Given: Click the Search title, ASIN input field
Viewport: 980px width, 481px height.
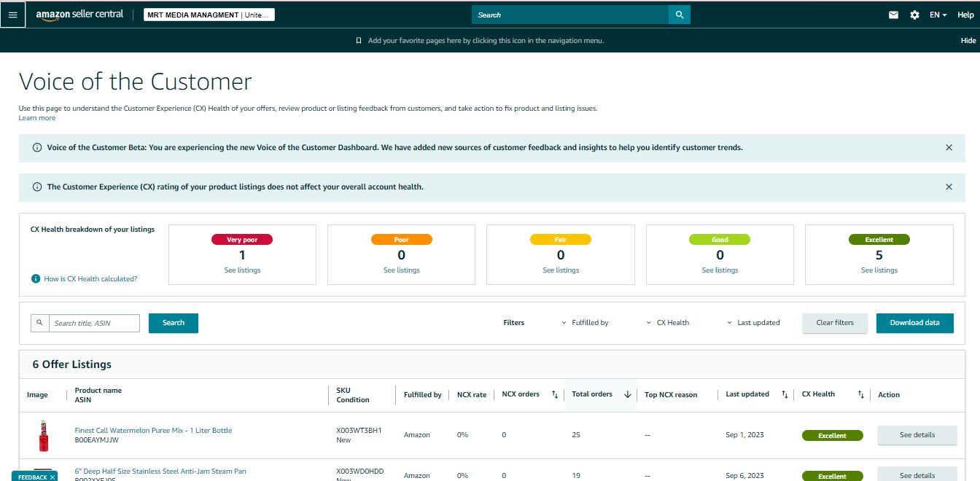Looking at the screenshot, I should tap(94, 323).
